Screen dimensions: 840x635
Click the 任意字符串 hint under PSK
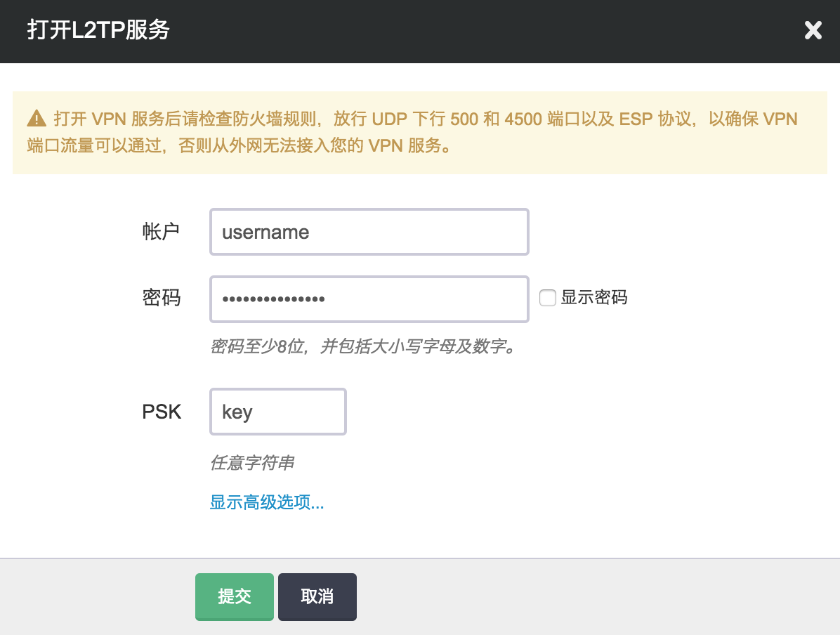[251, 463]
